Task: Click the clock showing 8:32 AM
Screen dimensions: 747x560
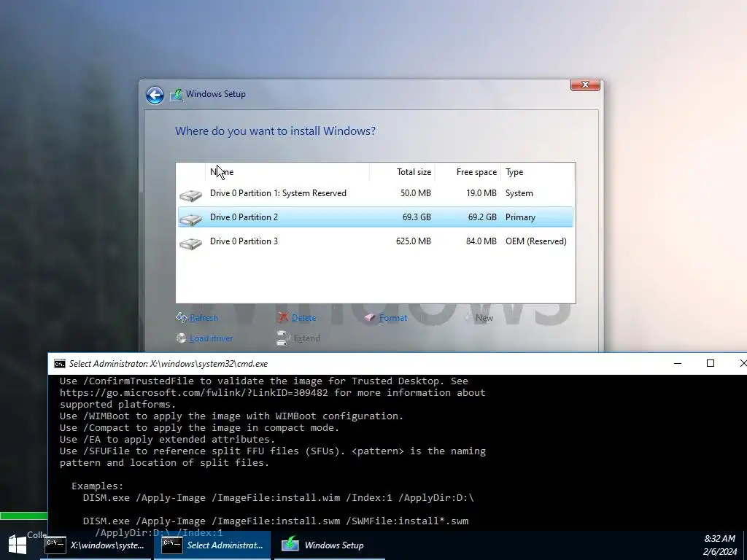Action: (x=719, y=539)
